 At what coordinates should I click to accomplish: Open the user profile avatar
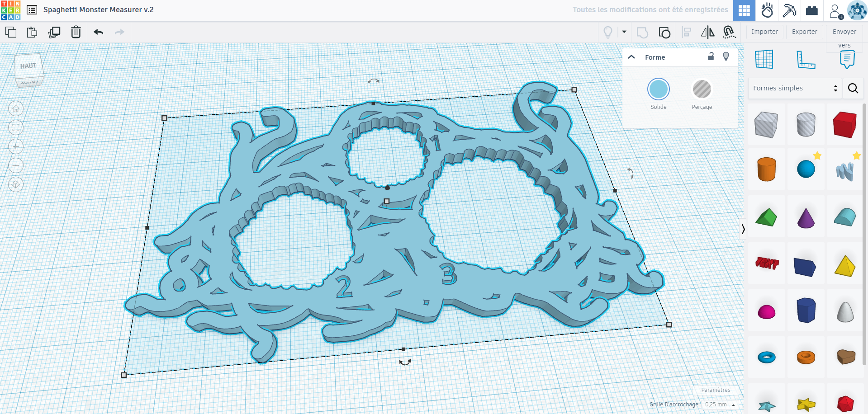coord(857,10)
